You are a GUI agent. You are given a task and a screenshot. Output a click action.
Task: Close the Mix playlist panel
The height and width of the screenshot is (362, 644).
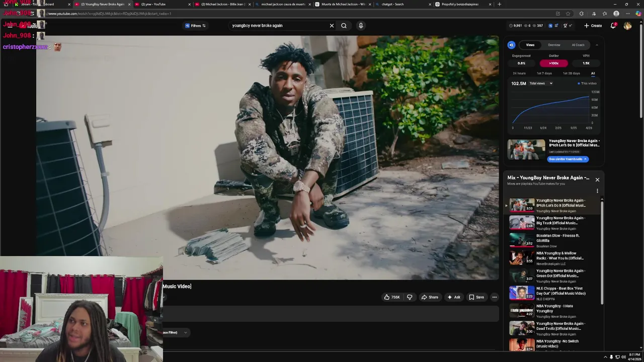click(597, 179)
